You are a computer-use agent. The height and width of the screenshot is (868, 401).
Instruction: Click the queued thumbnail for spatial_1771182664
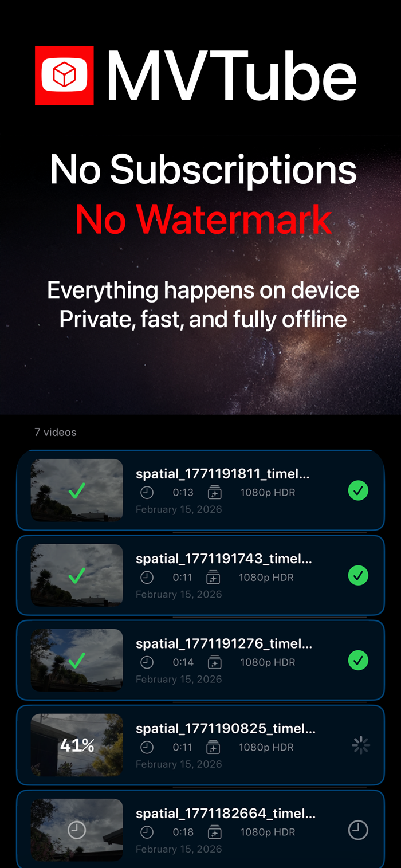(x=77, y=830)
